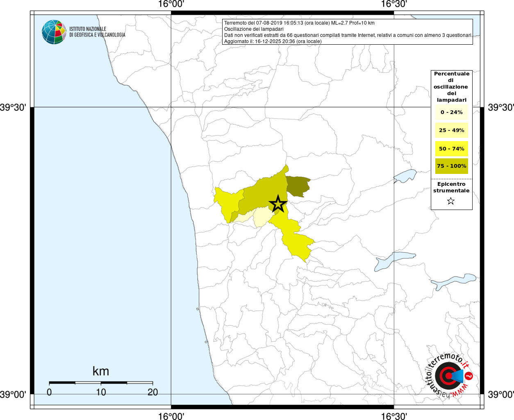Click the "Oscillazione dei lampadari" subtitle

pos(254,29)
